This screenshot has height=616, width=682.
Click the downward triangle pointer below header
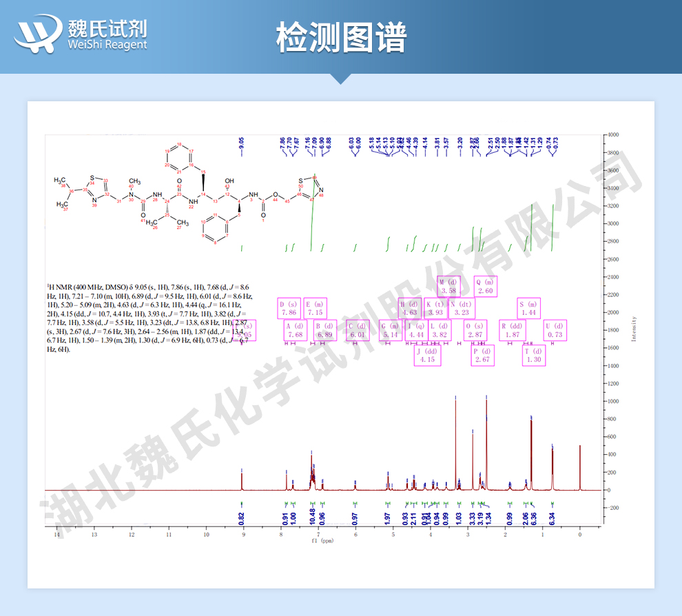click(x=341, y=79)
